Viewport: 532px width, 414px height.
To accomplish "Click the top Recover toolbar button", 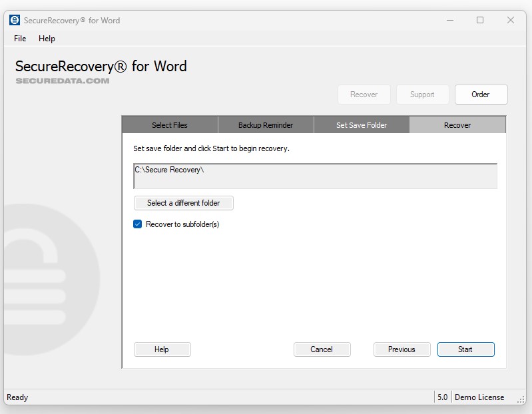I will click(x=364, y=95).
